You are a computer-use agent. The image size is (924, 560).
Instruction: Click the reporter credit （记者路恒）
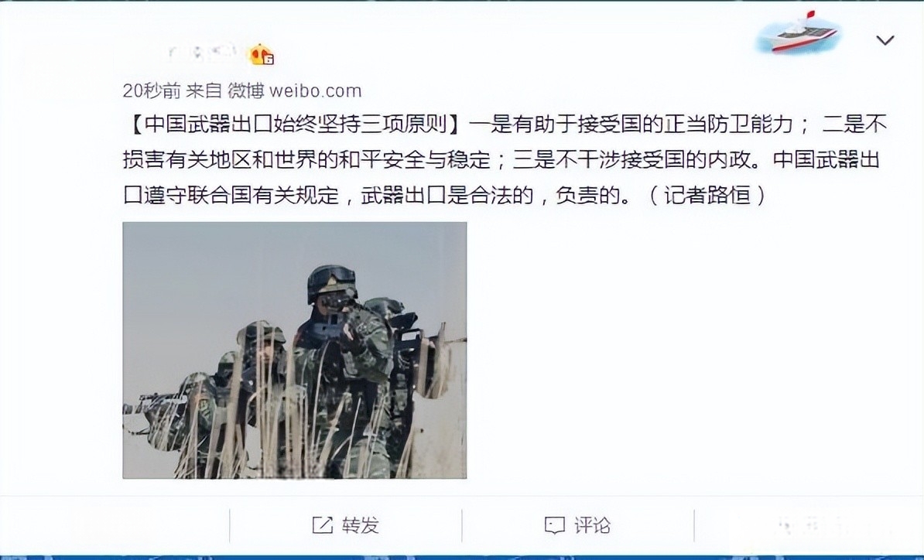pyautogui.click(x=707, y=194)
